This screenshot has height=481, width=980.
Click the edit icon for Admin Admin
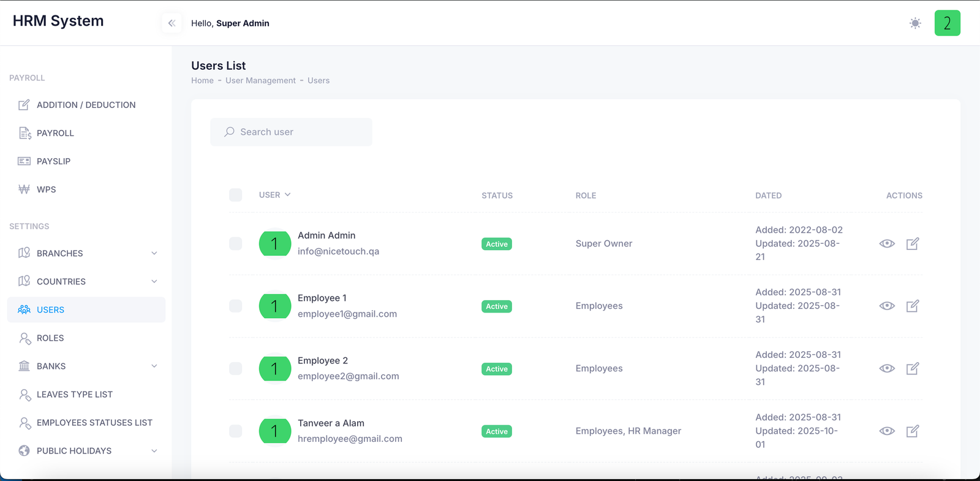pos(912,244)
